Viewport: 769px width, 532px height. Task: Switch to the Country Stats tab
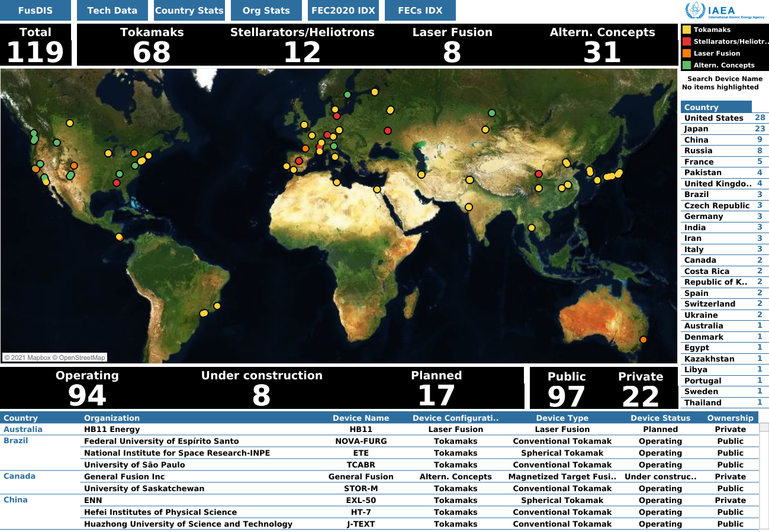point(189,11)
